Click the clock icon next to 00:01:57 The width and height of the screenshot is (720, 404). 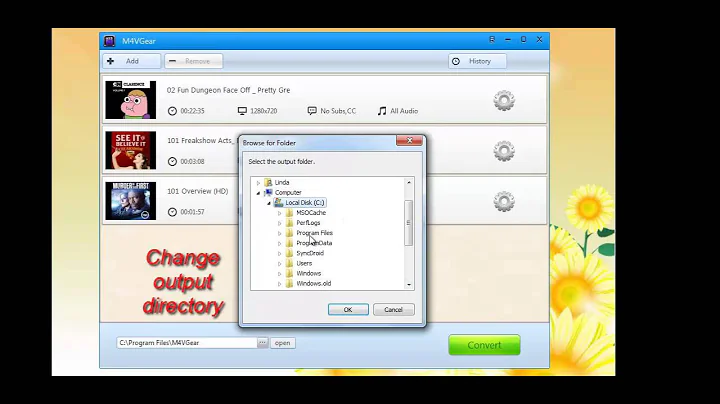[172, 212]
